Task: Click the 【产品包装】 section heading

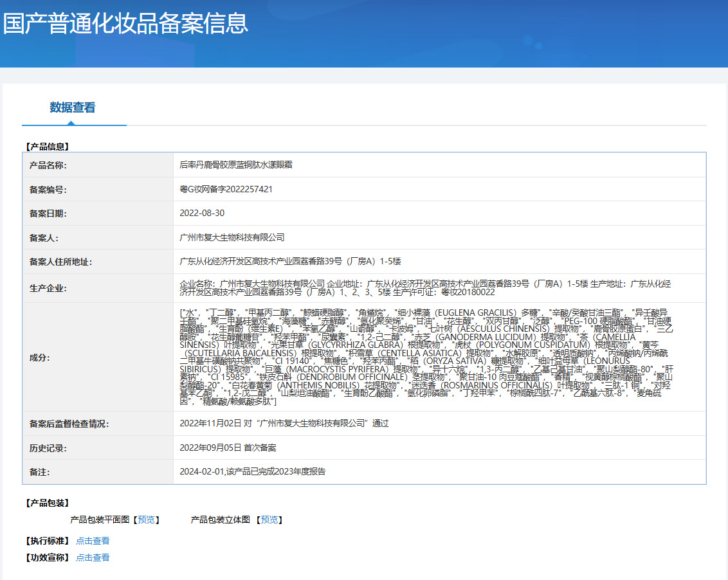Action: 47,503
